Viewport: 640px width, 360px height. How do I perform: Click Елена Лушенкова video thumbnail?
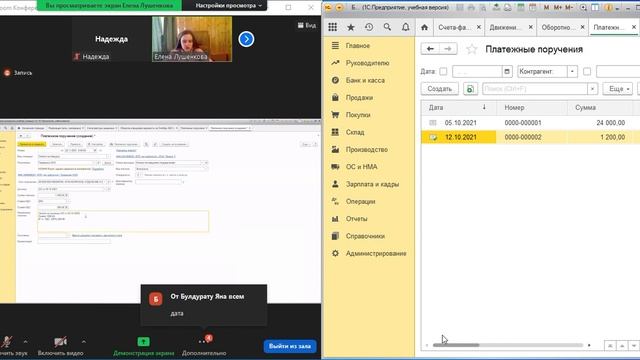[192, 39]
